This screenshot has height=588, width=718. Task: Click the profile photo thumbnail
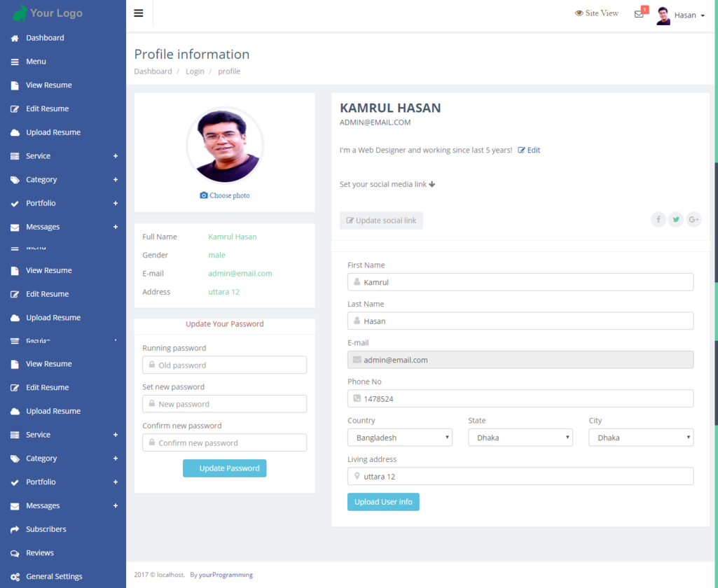pyautogui.click(x=225, y=146)
